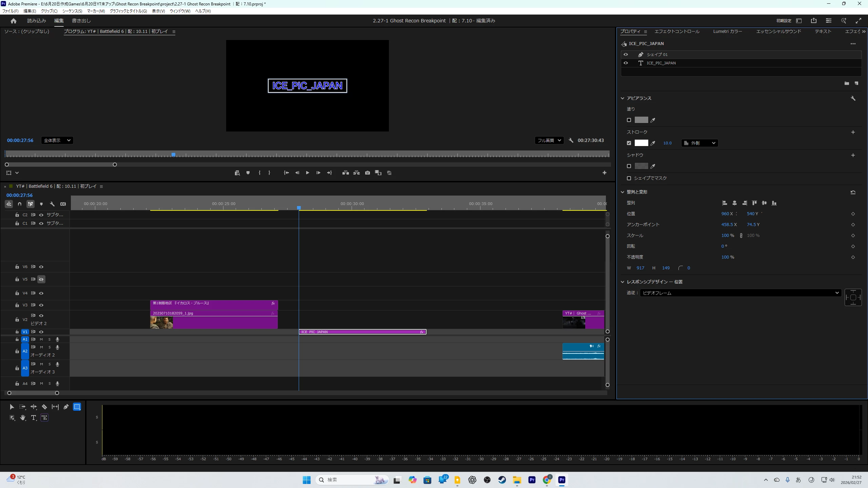Open the シーケンス(S) menu
Image resolution: width=868 pixels, height=488 pixels.
pyautogui.click(x=72, y=11)
